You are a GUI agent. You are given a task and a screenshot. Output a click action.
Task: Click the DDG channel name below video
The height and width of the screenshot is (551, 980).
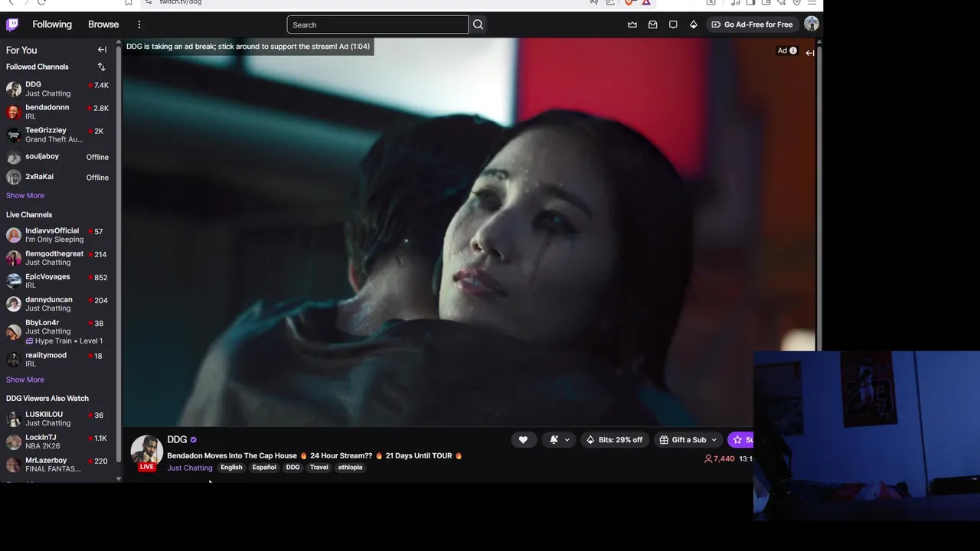point(177,440)
